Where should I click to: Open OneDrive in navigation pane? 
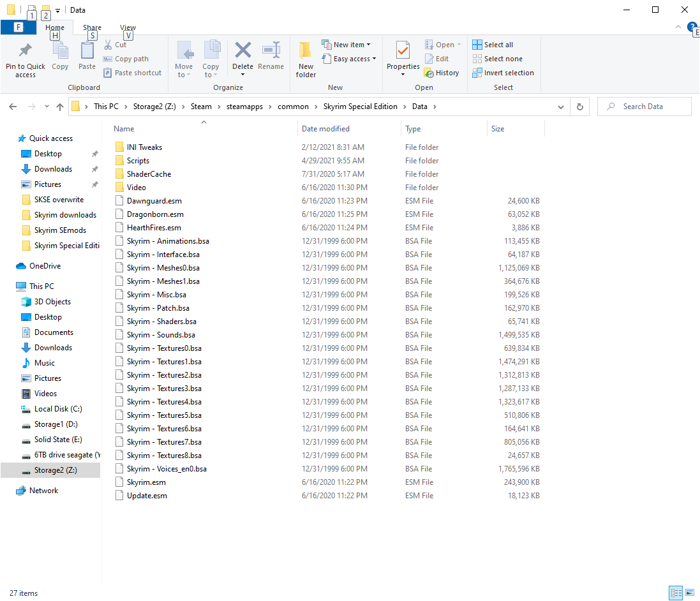pyautogui.click(x=38, y=266)
